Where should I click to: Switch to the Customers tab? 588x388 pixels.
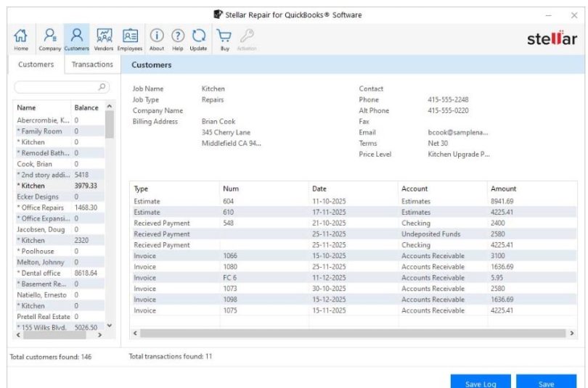tap(36, 65)
